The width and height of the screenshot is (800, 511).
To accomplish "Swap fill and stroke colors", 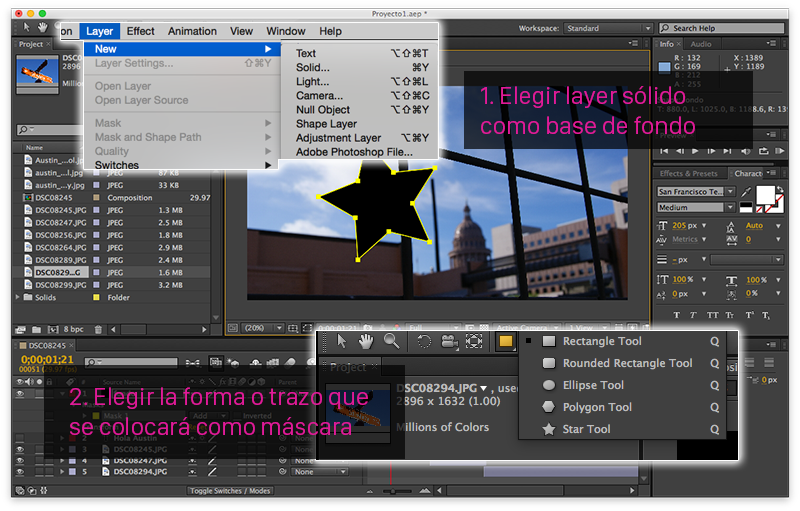I will [780, 189].
